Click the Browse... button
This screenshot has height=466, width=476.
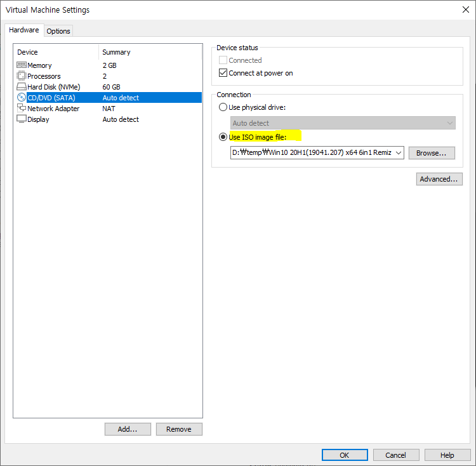tap(432, 153)
